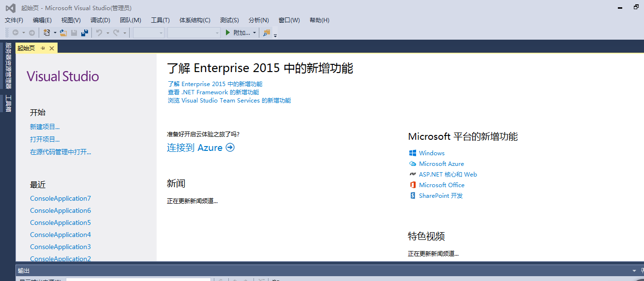Click the Visual Studio logo in title bar
Screen dimensions: 644x281
pos(10,8)
